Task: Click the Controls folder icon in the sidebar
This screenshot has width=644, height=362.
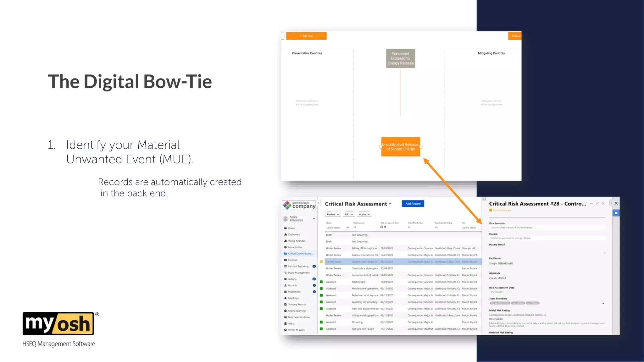Action: (x=286, y=260)
